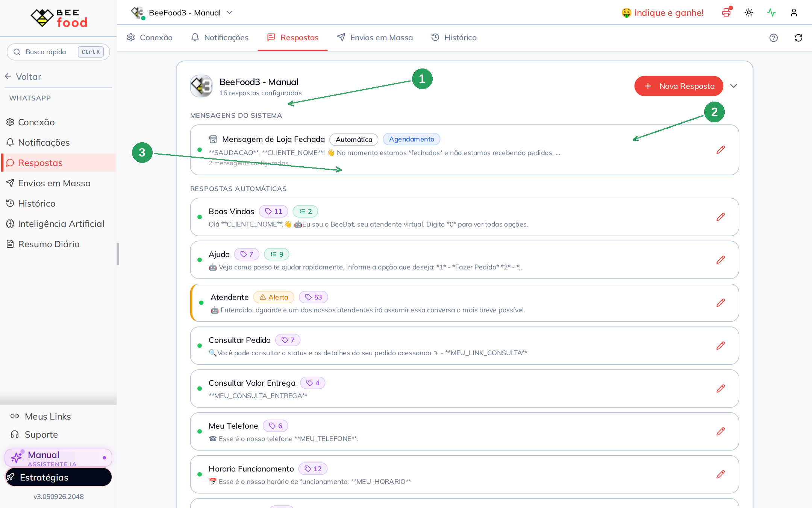Viewport: 812px width, 508px height.
Task: Switch to the Notificações tab
Action: coord(220,38)
